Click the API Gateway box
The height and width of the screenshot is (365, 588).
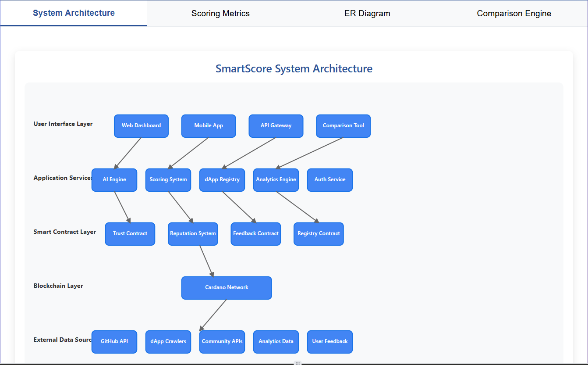pos(276,126)
